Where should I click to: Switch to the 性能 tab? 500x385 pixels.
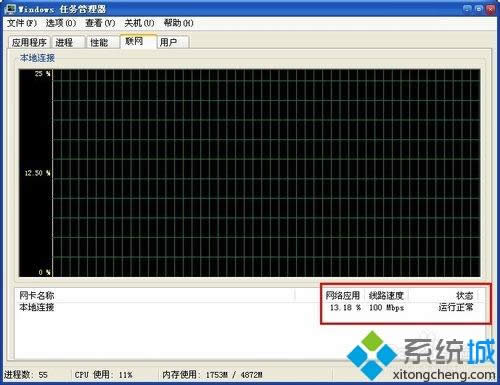(103, 43)
